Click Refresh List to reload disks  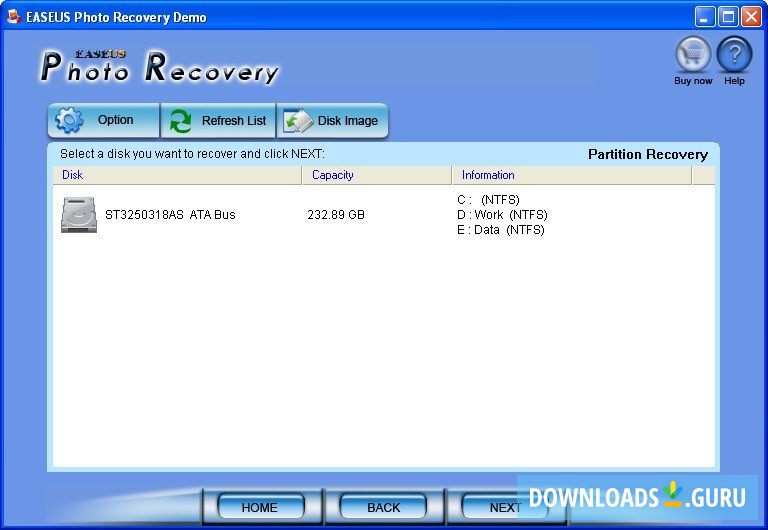(218, 120)
